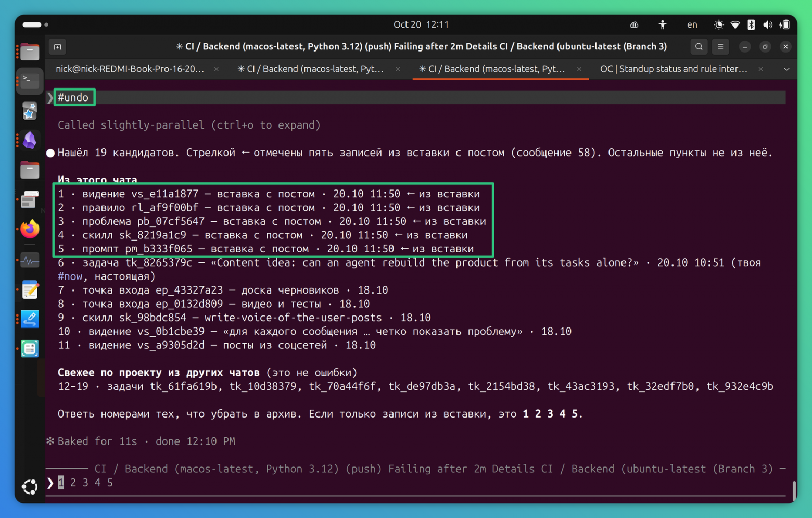Open System Monitor from the dock
The width and height of the screenshot is (812, 518).
pos(30,260)
